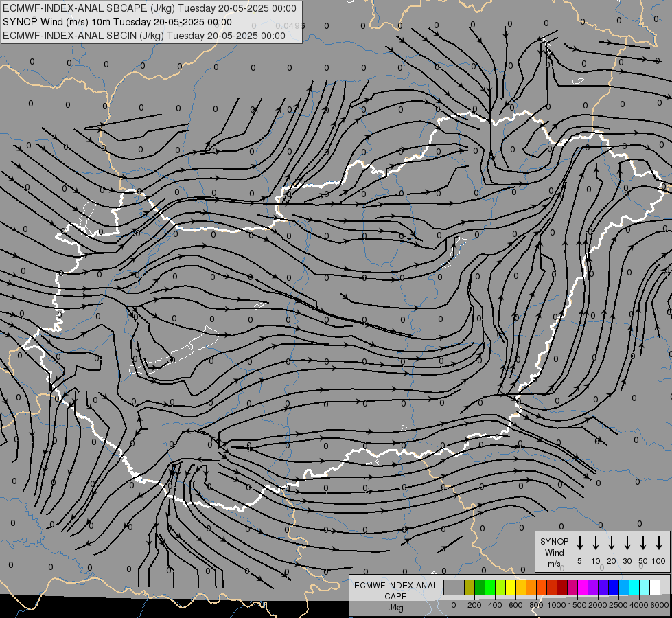This screenshot has height=618, width=672.
Task: Pick the deep blue CAPE legend swatch
Action: [614, 587]
